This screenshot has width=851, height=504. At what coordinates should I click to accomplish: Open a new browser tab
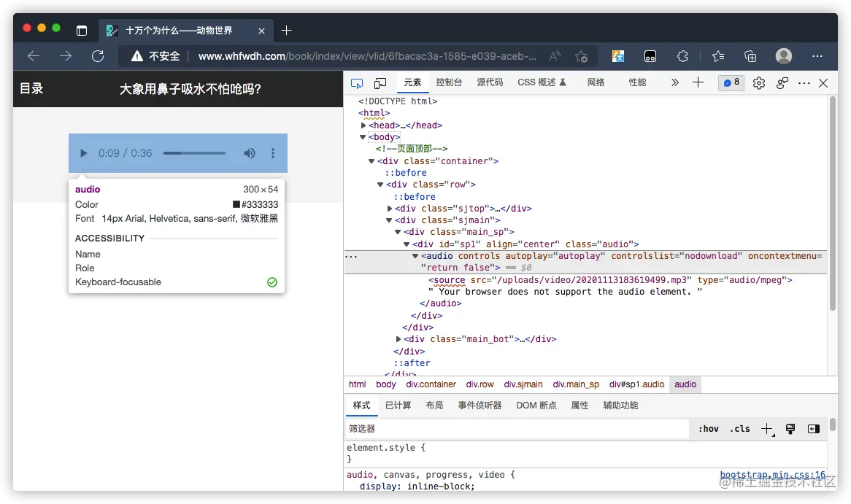coord(287,31)
